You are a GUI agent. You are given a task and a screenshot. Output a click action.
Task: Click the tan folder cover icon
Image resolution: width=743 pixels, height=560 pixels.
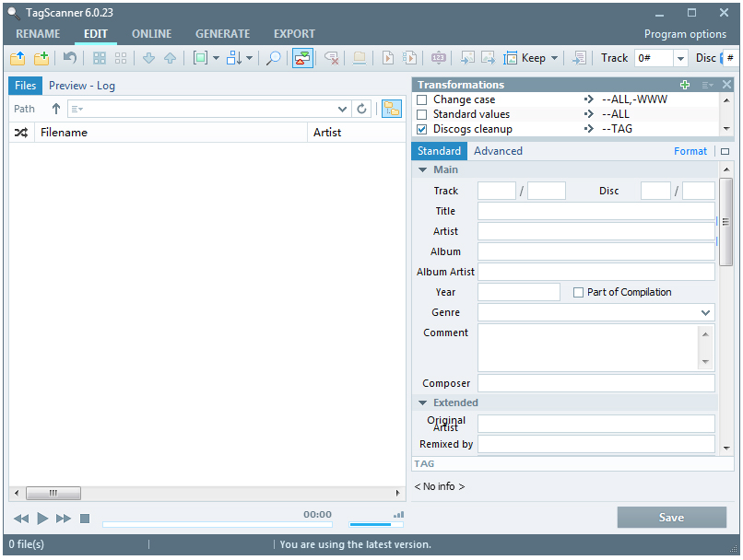(x=360, y=58)
